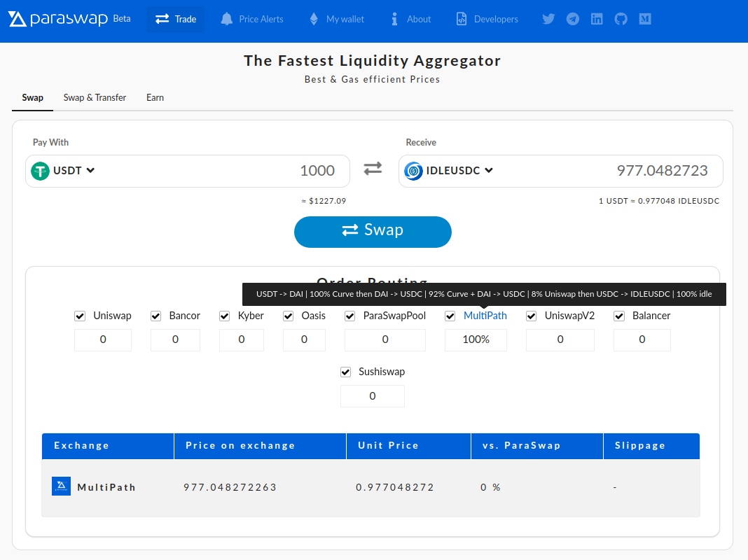Open the Developers menu item

tap(487, 19)
